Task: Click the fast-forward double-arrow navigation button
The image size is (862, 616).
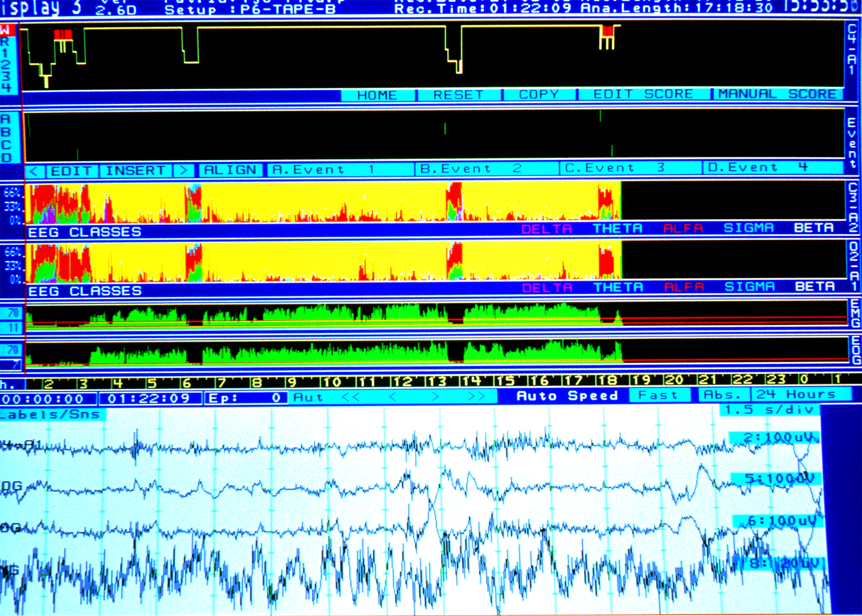Action: [476, 397]
